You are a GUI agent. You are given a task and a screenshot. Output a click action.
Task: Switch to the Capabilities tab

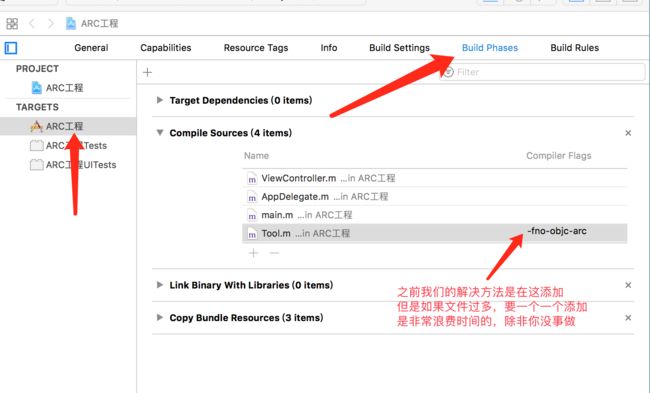[x=166, y=48]
